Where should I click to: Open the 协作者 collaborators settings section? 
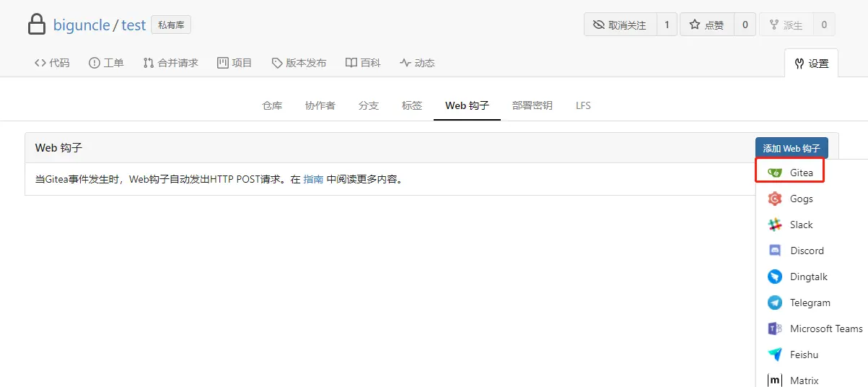click(x=320, y=105)
